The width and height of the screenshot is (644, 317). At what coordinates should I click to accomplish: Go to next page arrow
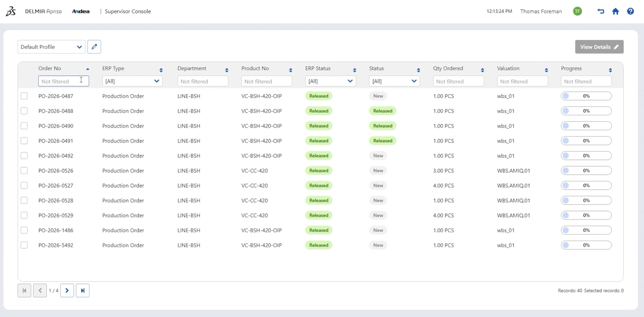[x=67, y=290]
